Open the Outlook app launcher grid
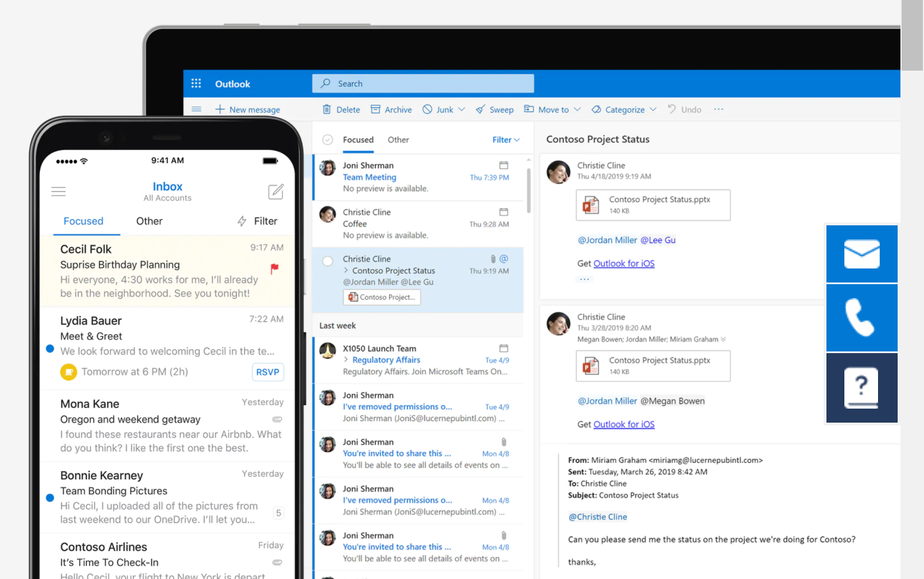The width and height of the screenshot is (924, 579). pos(196,84)
